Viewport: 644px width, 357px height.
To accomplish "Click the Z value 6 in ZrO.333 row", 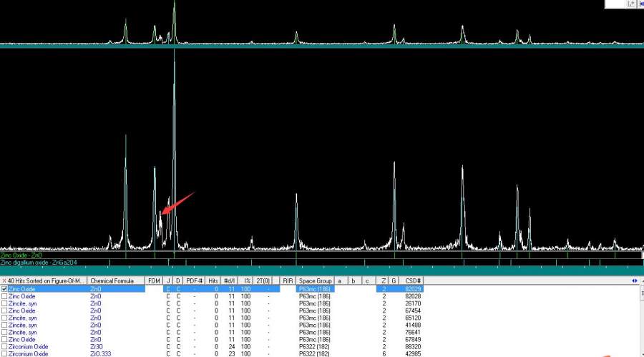I will pyautogui.click(x=384, y=353).
